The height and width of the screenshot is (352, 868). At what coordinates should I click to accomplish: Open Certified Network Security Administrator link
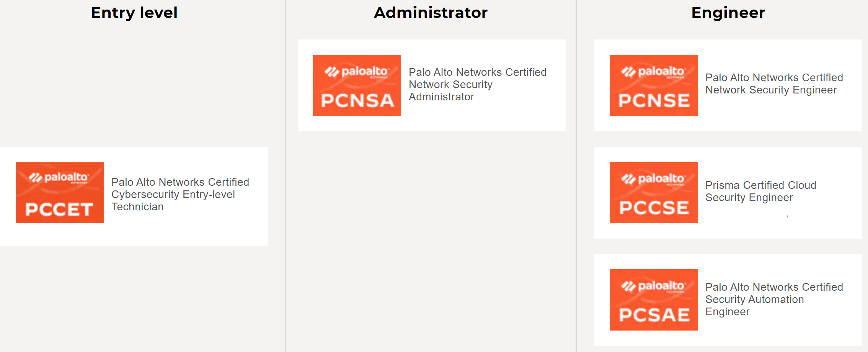[477, 84]
